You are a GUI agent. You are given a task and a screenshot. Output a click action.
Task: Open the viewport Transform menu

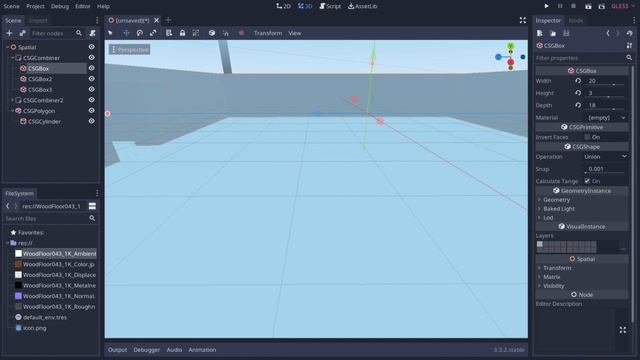click(268, 33)
